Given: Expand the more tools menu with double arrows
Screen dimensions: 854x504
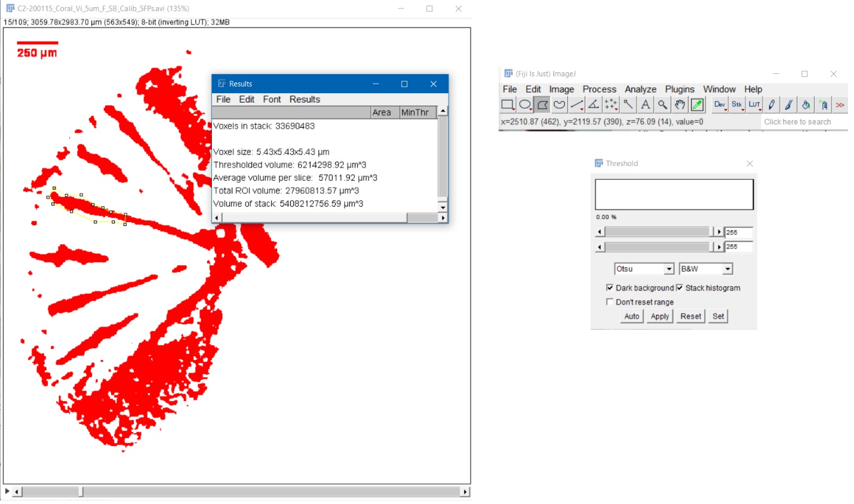Looking at the screenshot, I should coord(840,105).
